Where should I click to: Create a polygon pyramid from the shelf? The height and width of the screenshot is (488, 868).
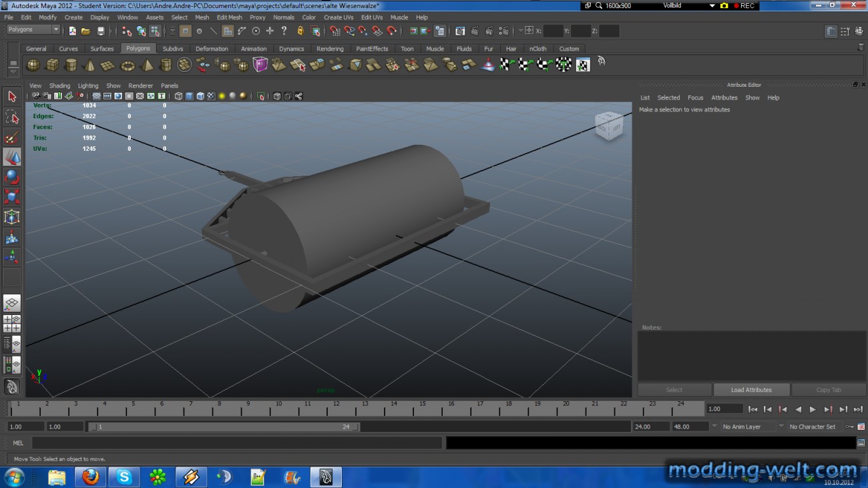(x=147, y=65)
